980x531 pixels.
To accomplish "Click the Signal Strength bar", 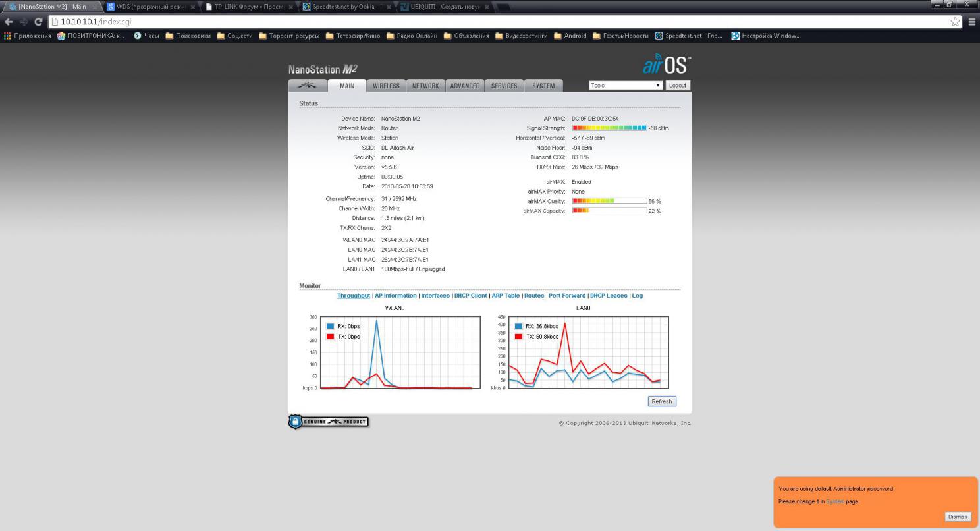I will 609,128.
